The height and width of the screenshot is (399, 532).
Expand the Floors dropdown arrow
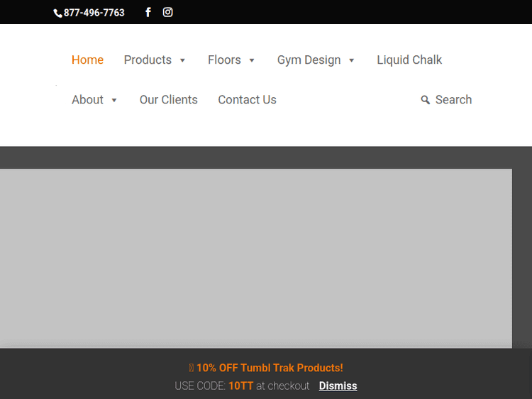click(252, 61)
